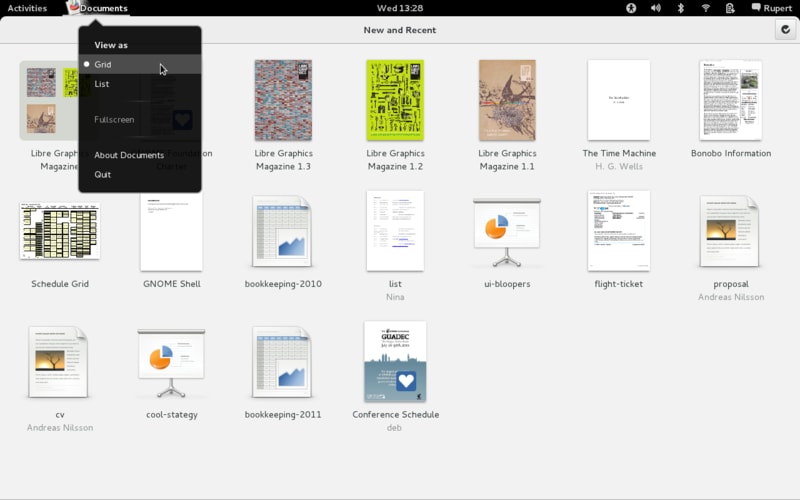Open the volume icon in top bar
Image resolution: width=800 pixels, height=500 pixels.
tap(656, 8)
